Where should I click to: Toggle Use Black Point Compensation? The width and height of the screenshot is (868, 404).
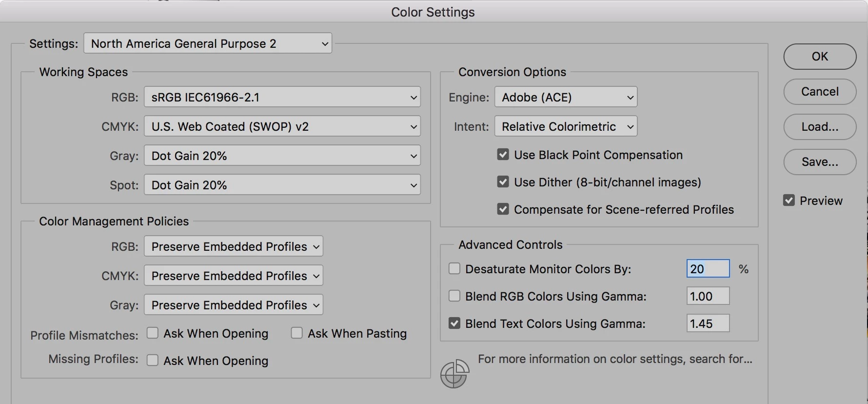(x=503, y=155)
